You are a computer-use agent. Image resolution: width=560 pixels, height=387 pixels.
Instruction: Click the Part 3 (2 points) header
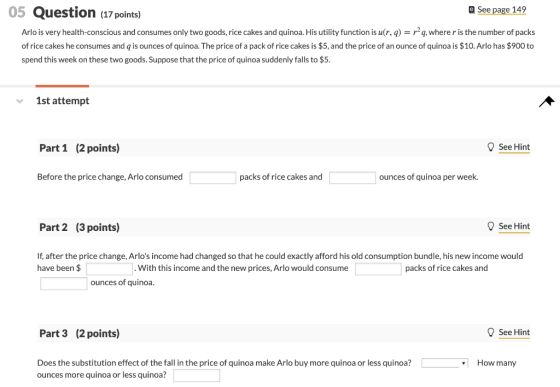[79, 333]
